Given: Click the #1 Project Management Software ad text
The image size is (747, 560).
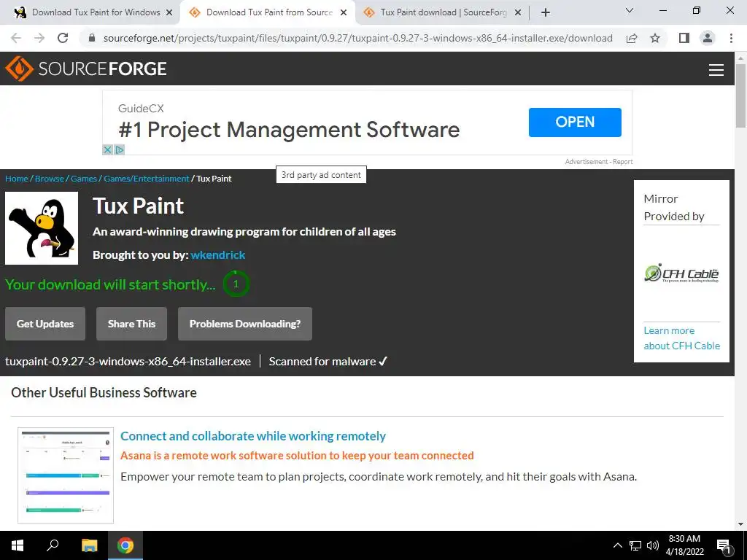Looking at the screenshot, I should [x=289, y=130].
